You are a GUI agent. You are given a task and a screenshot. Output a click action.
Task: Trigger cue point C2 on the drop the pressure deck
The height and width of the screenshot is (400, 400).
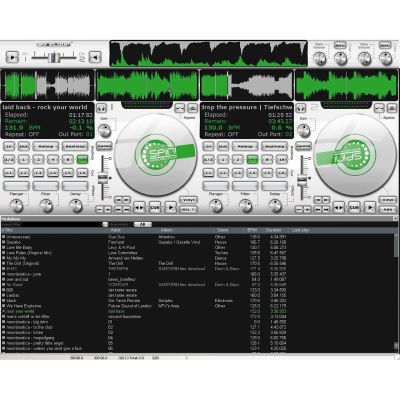click(x=223, y=173)
